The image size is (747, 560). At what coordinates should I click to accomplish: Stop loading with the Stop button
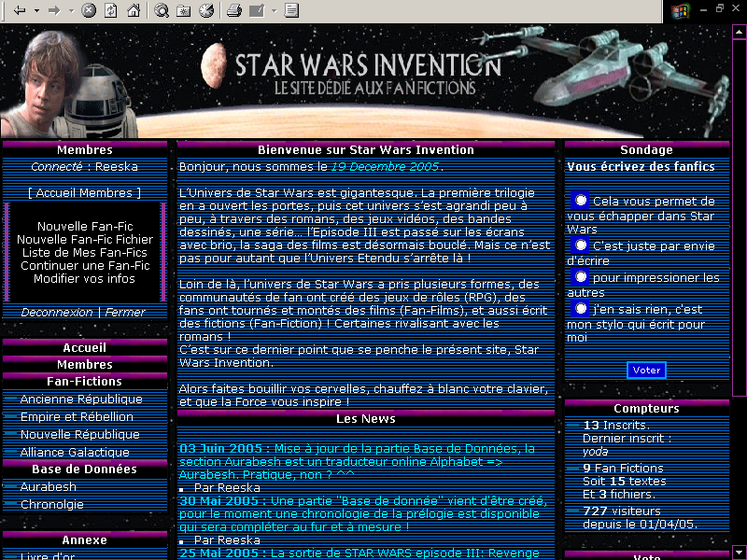[89, 10]
